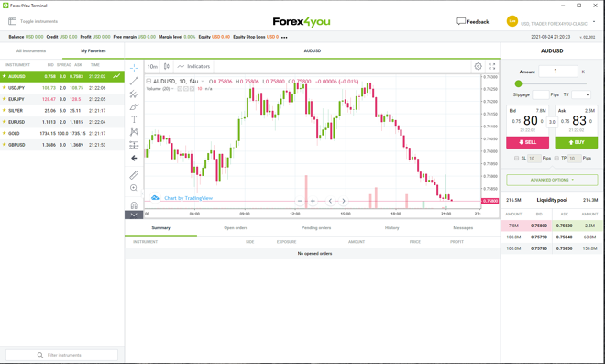Screen dimensions: 605x364
Task: Toggle the magnet mode tool
Action: click(x=134, y=204)
